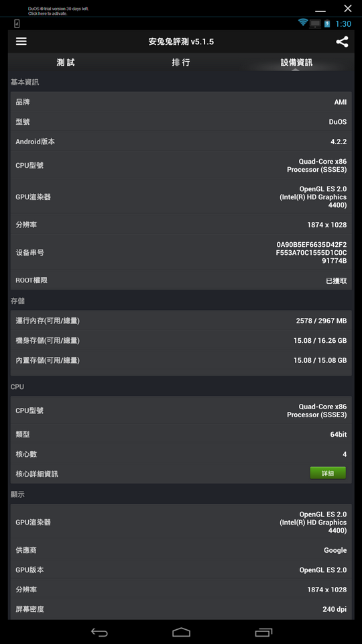The width and height of the screenshot is (362, 644).
Task: Click the green 詳細 button
Action: tap(328, 473)
